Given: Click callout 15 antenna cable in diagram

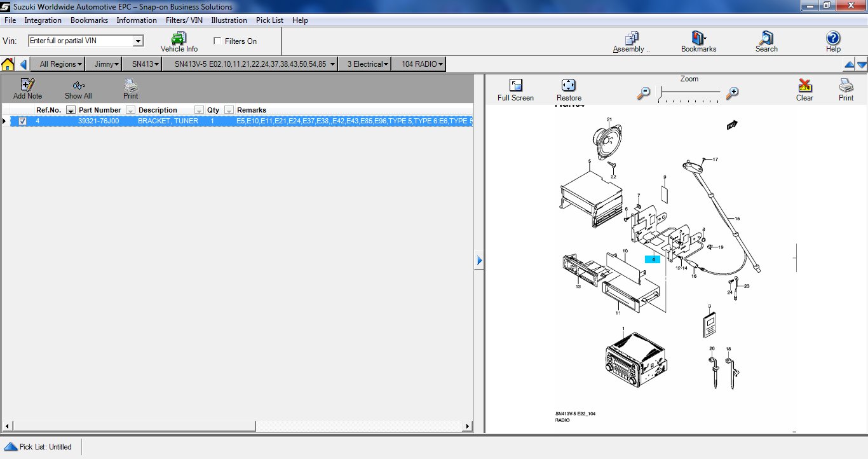Looking at the screenshot, I should (737, 219).
